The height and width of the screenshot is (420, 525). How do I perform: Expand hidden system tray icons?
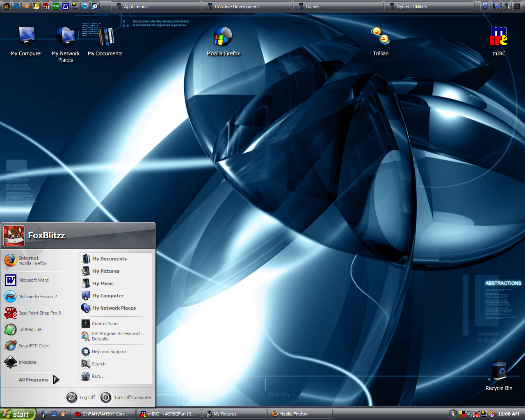click(x=453, y=414)
